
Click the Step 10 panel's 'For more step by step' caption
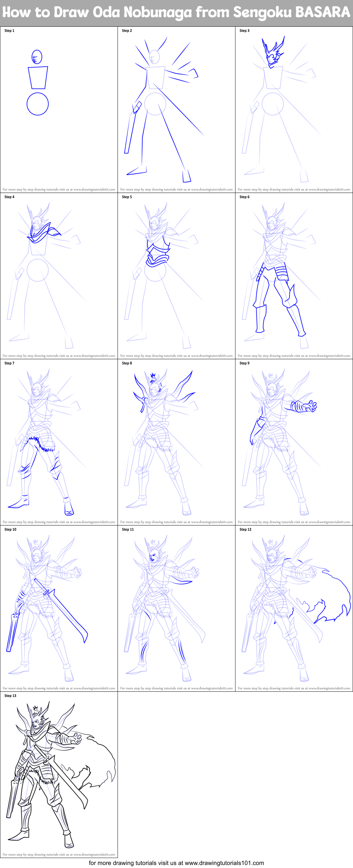[59, 688]
